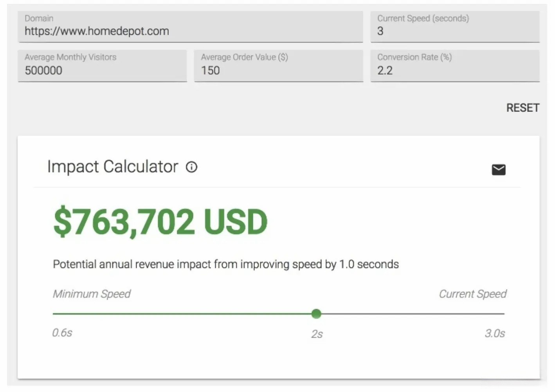The image size is (555, 392).
Task: Click the italic Current Speed slider label
Action: 472,294
